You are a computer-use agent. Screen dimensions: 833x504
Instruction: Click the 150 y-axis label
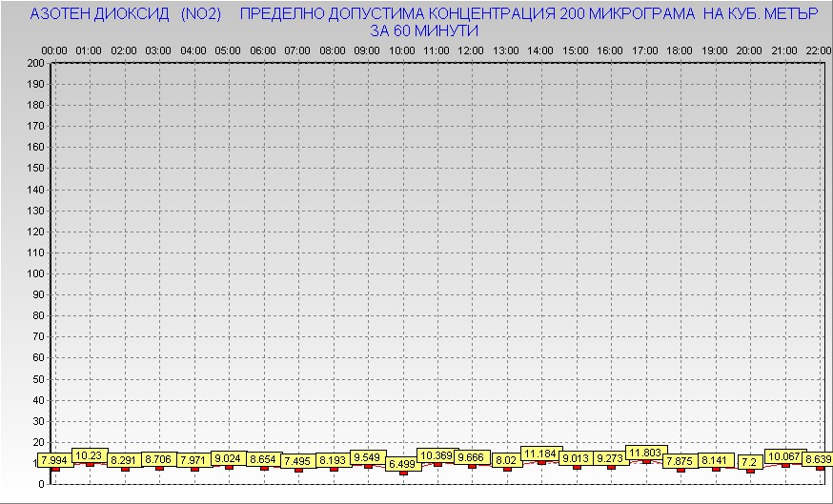[x=36, y=169]
